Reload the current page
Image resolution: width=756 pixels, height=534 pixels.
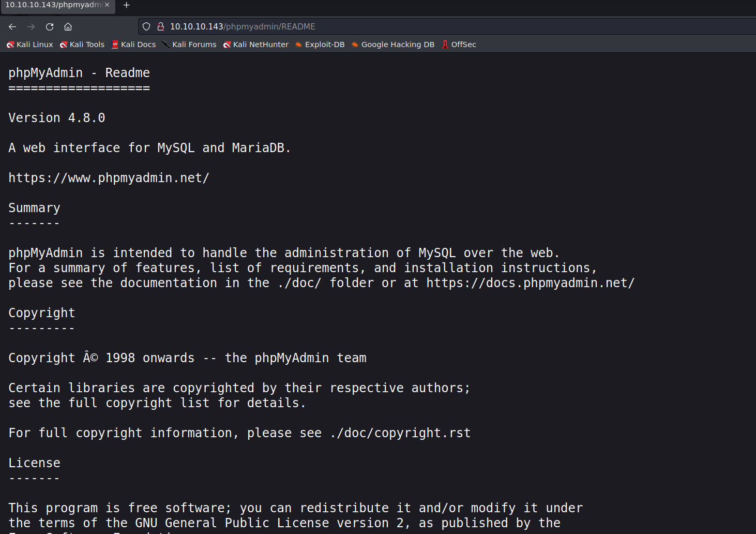tap(50, 26)
